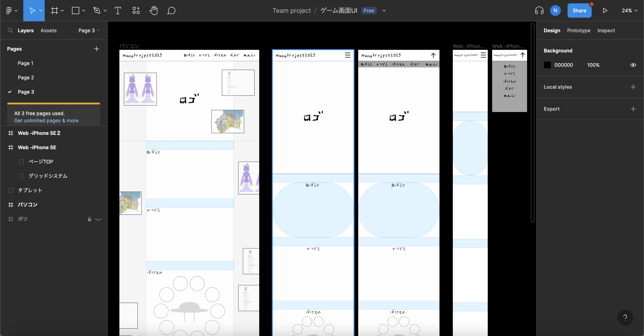Unlock the ボツ layer
This screenshot has width=644, height=336.
89,219
